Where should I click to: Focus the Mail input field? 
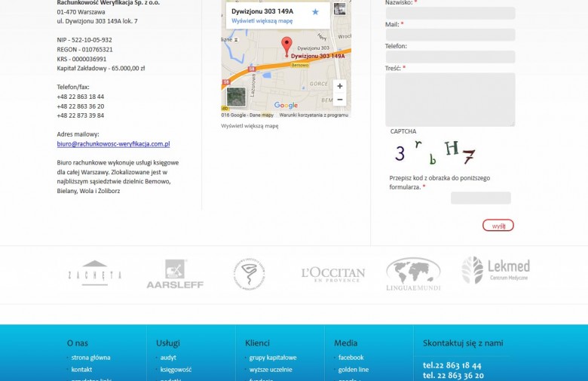tap(450, 35)
